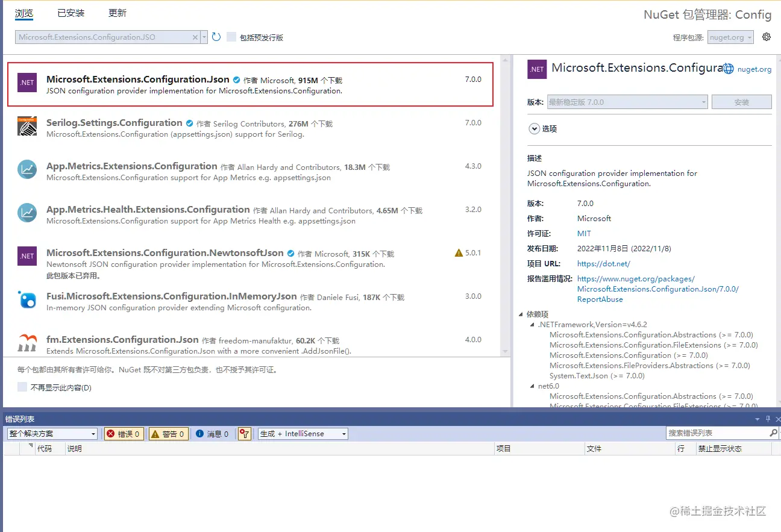Viewport: 781px width, 532px height.
Task: Click the deprecated warning triangle beside 5.0.1
Action: (x=459, y=253)
